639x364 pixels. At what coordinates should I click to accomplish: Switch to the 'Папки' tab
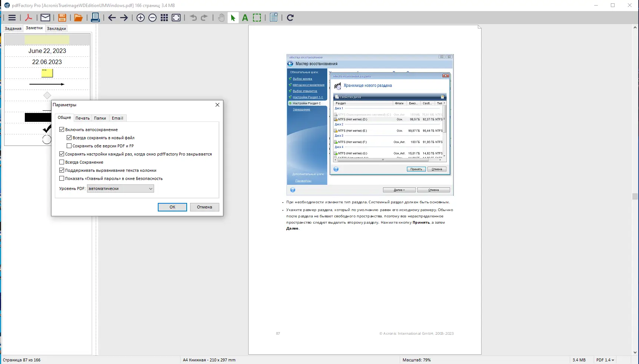pos(100,118)
